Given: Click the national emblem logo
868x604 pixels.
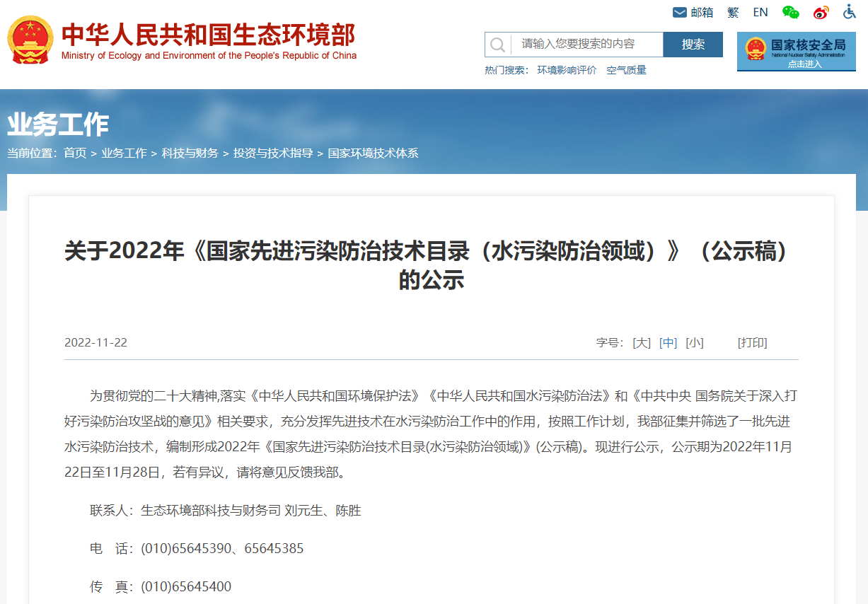Looking at the screenshot, I should click(x=30, y=40).
